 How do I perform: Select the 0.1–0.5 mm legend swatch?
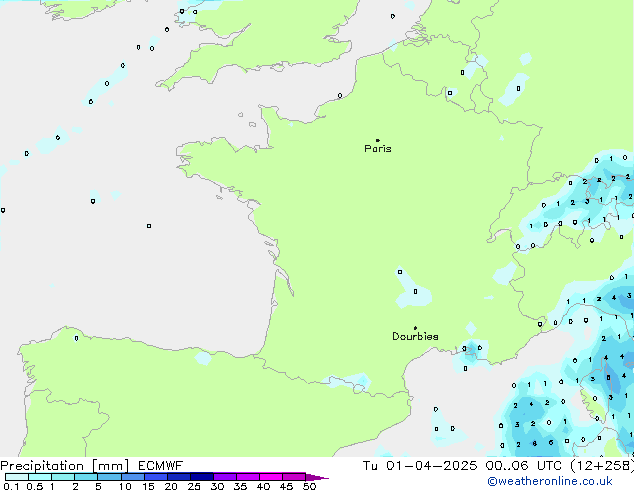coord(17,477)
